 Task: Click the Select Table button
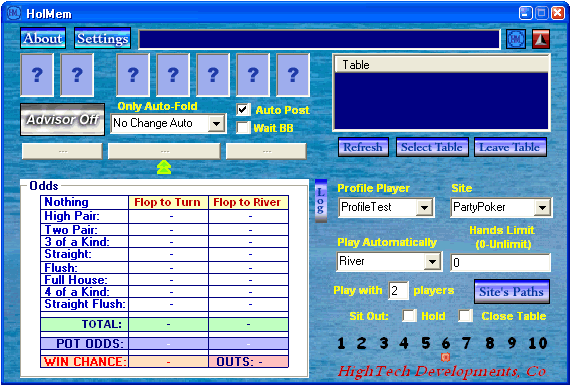pyautogui.click(x=432, y=147)
